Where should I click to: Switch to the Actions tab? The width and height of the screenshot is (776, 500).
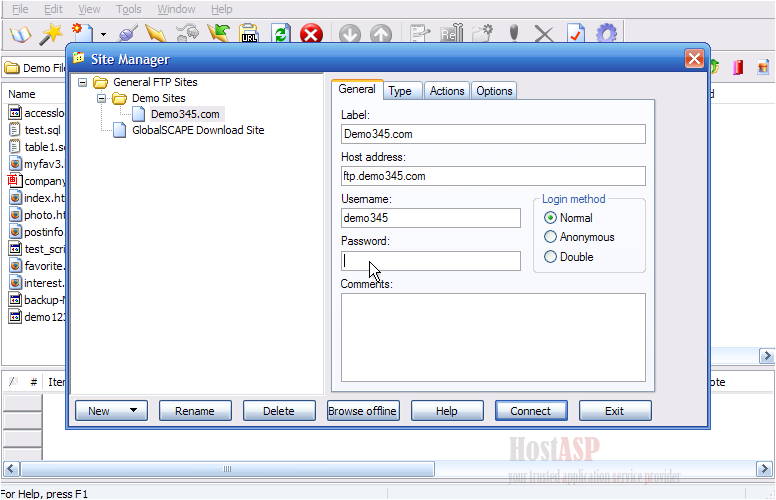tap(446, 91)
